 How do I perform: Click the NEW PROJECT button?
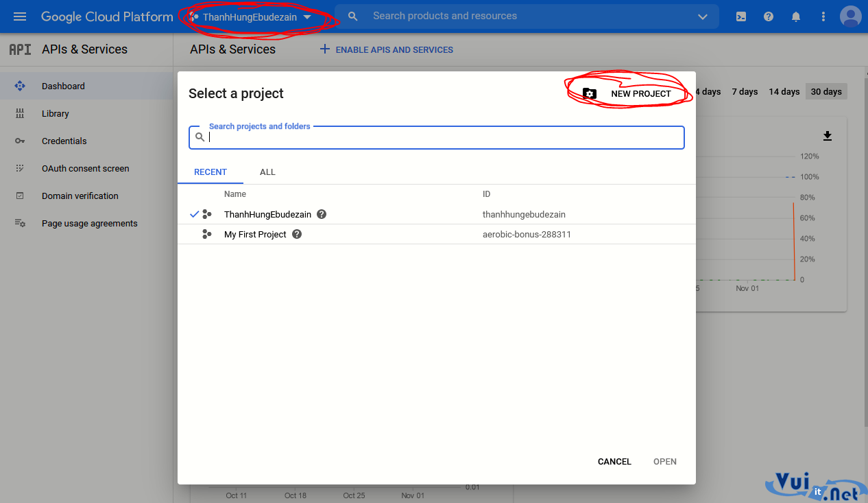[627, 93]
